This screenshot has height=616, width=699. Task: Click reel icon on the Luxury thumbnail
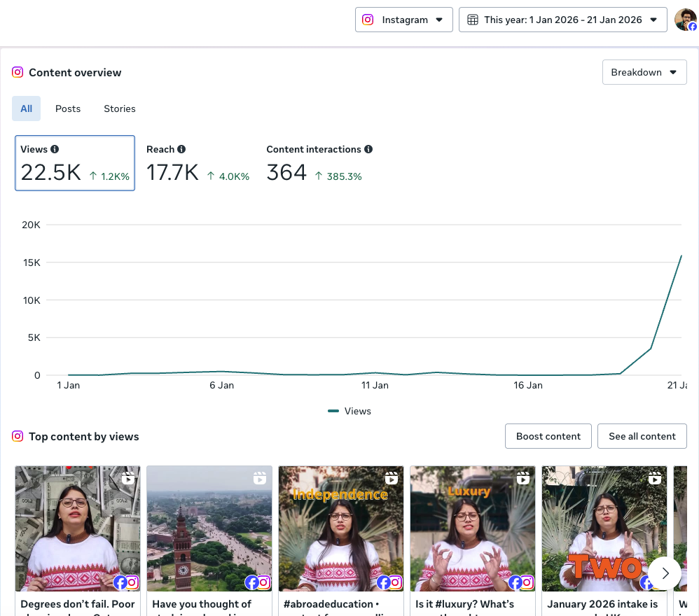[523, 478]
